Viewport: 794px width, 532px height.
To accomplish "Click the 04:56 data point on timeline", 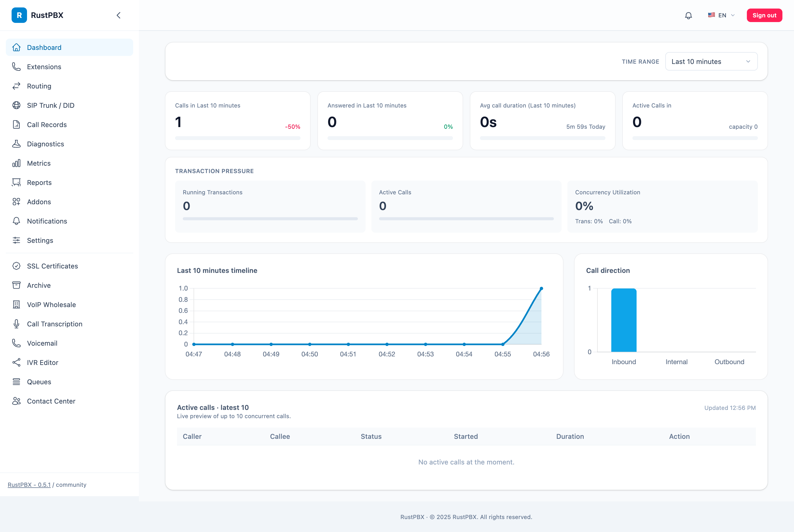I will click(541, 288).
